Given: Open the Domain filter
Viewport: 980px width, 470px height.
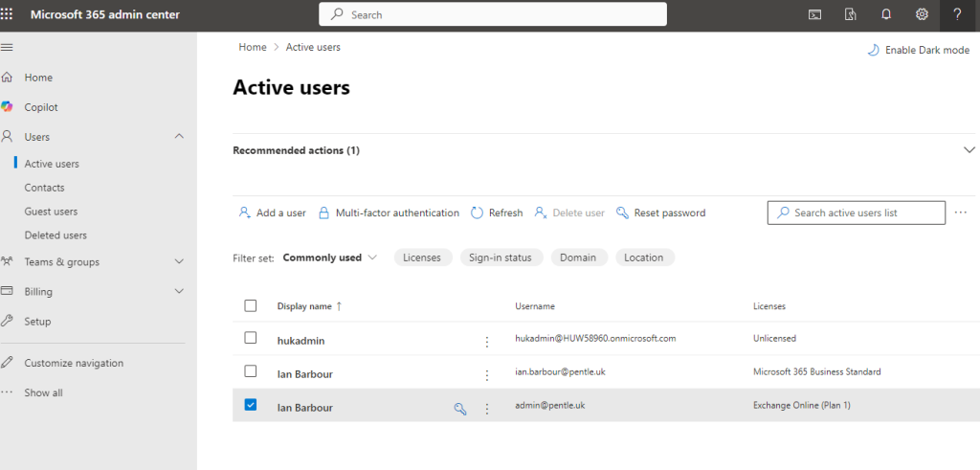Looking at the screenshot, I should (579, 257).
